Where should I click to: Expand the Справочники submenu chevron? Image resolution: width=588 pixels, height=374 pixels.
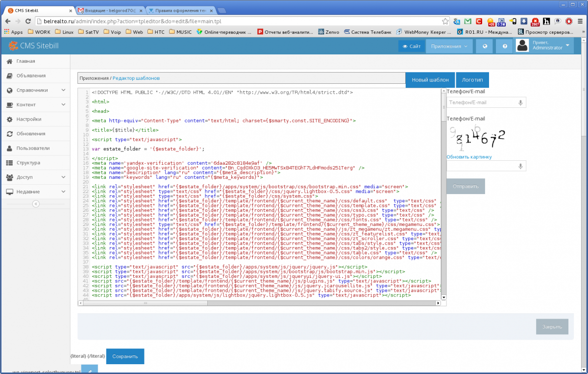point(64,90)
